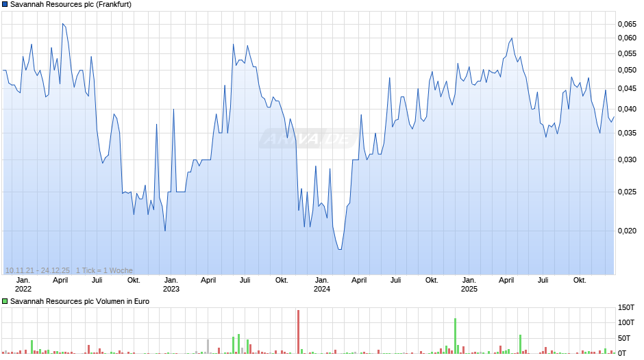Click the price axis label 0,060
The image size is (644, 360).
(x=627, y=38)
